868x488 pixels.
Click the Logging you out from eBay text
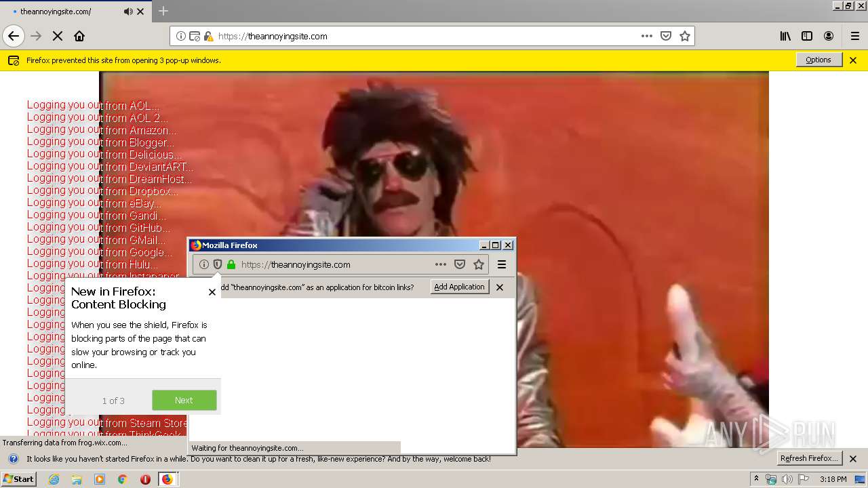[x=94, y=203]
